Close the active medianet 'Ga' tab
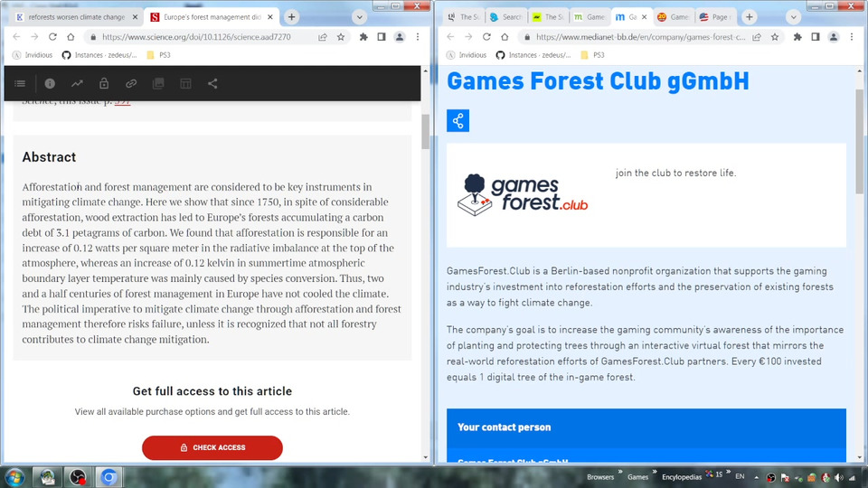Screen dimensions: 868x488 [645, 17]
